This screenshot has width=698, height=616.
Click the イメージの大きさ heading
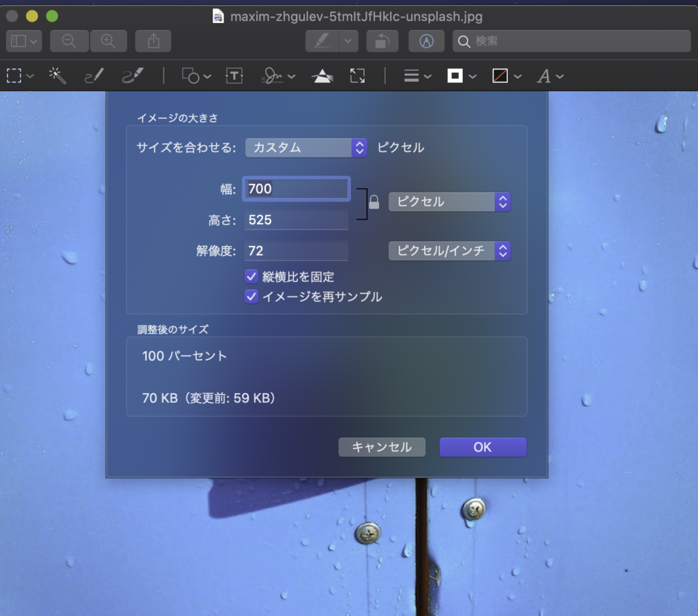tap(178, 118)
